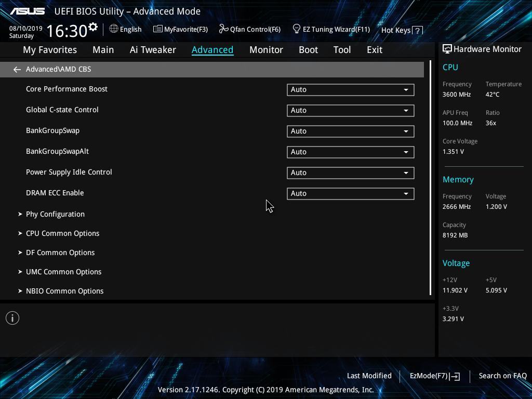The width and height of the screenshot is (532, 399).
Task: Open the DRAM ECC Enable dropdown
Action: pos(351,193)
